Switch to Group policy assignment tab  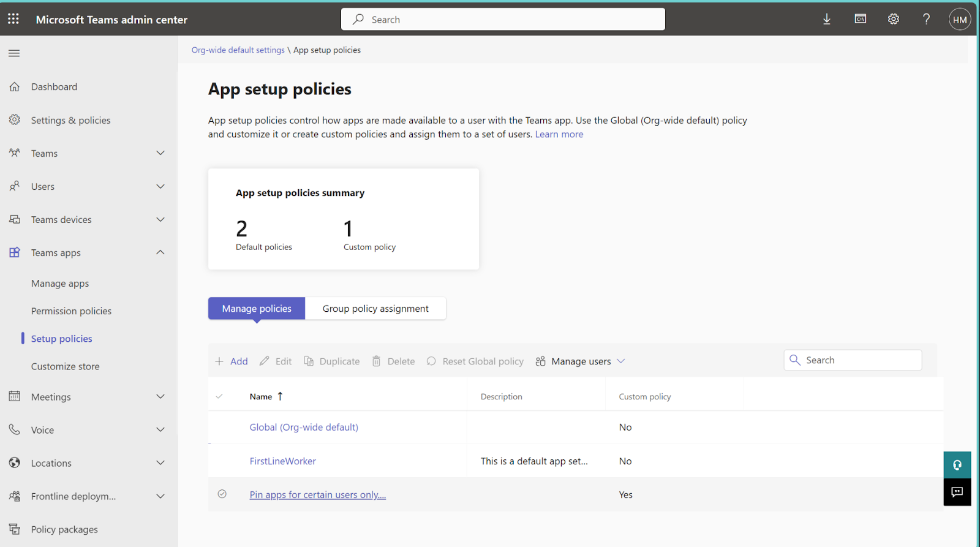pos(375,309)
